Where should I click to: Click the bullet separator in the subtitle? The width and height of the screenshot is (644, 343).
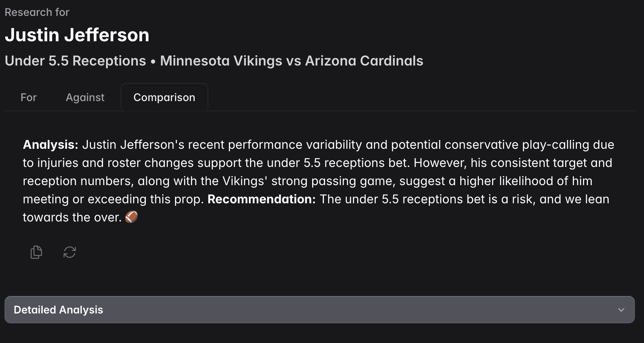click(153, 61)
